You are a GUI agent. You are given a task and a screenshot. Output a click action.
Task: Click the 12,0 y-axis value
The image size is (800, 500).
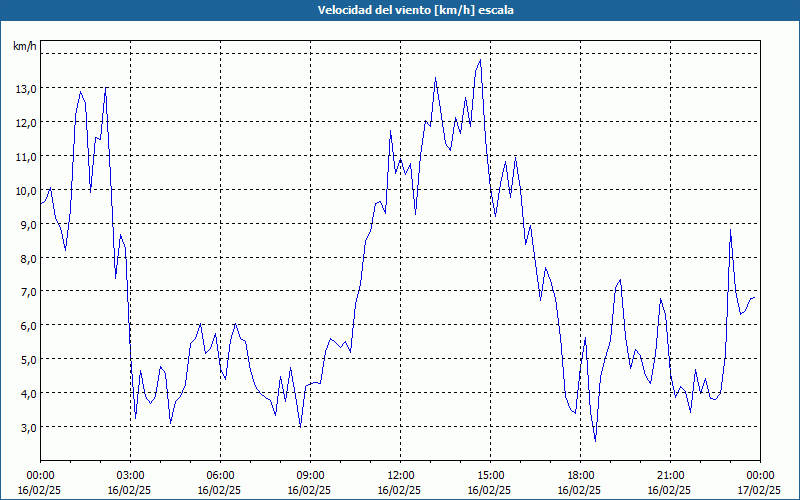coord(26,122)
